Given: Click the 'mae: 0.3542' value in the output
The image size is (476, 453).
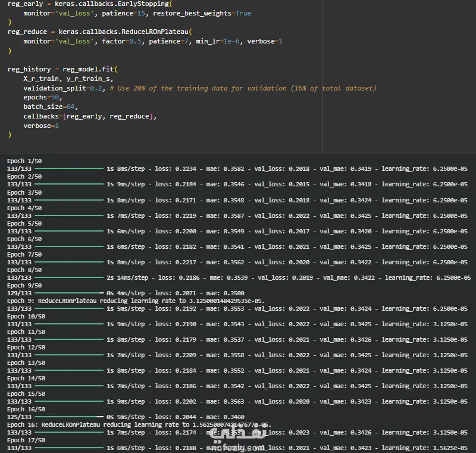Looking at the screenshot, I should [x=226, y=386].
